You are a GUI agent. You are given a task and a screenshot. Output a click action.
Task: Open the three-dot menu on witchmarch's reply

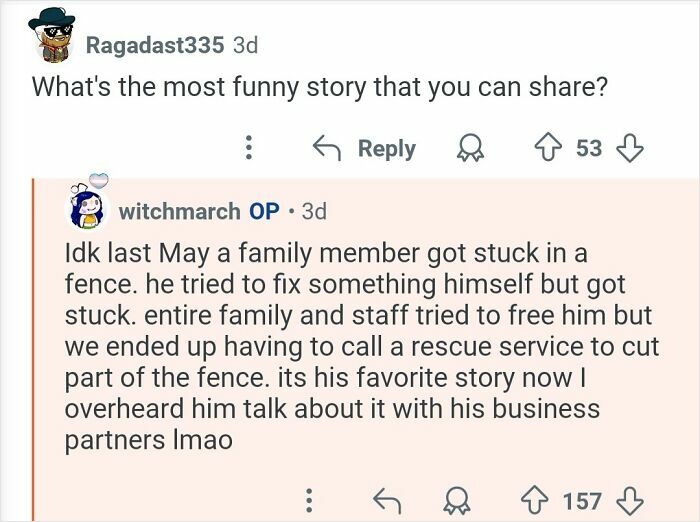pyautogui.click(x=310, y=498)
